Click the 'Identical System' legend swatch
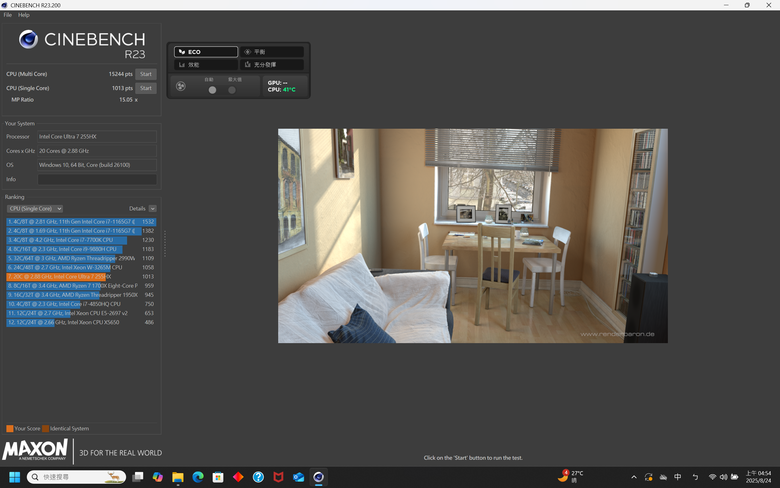The width and height of the screenshot is (780, 488). 45,429
